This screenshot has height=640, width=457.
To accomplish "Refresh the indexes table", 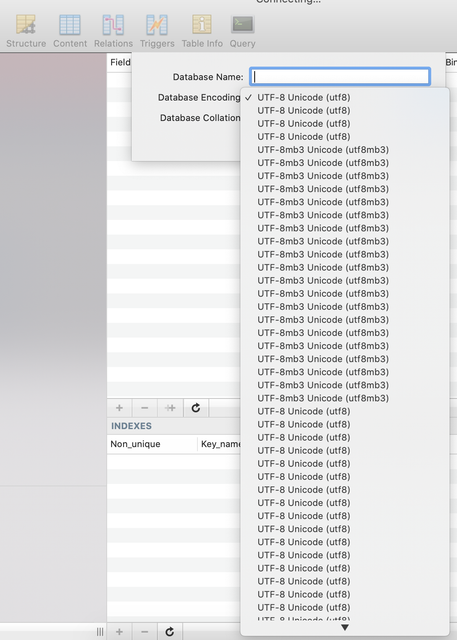I will (170, 632).
